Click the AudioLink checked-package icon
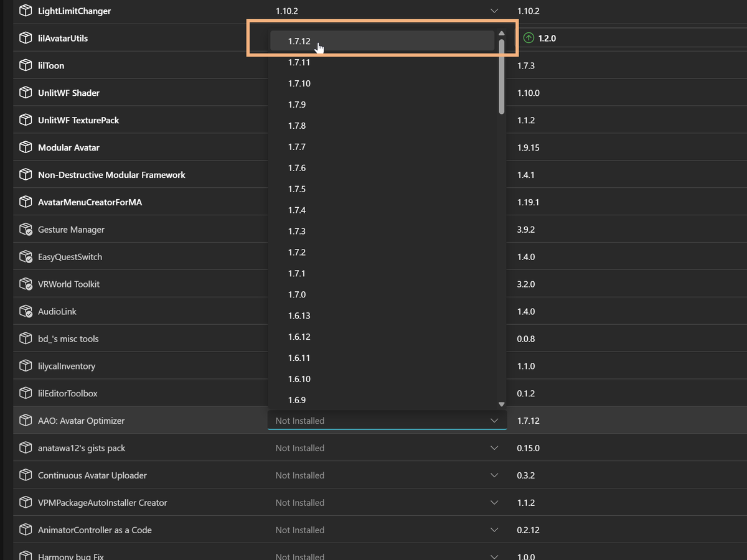 pos(26,311)
